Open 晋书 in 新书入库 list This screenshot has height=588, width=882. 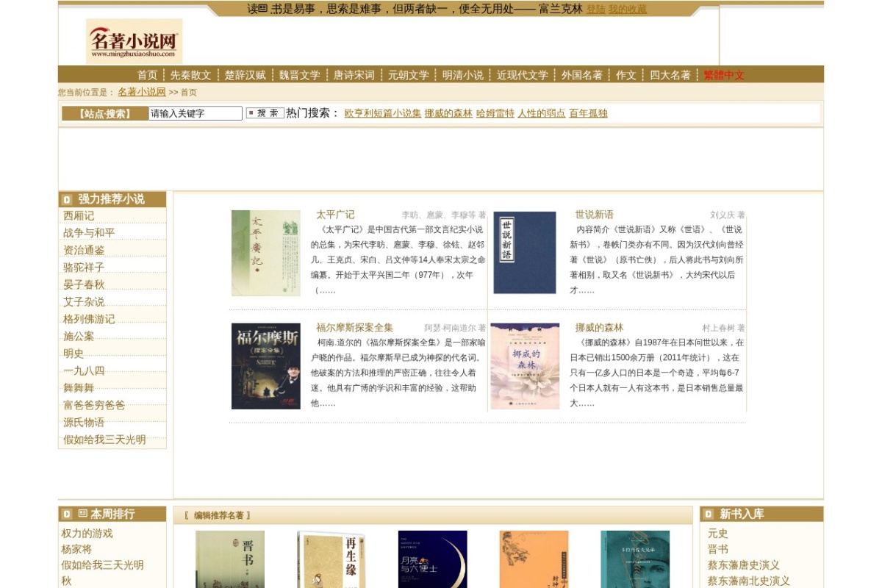[718, 550]
